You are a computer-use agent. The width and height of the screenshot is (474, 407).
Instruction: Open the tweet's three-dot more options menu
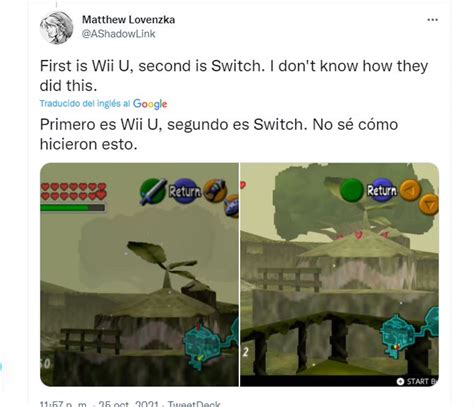click(432, 20)
